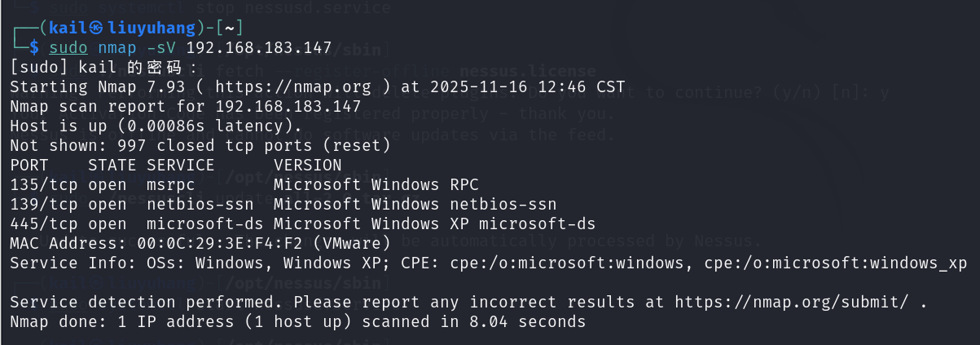
Task: Click the PORT column header
Action: 29,165
